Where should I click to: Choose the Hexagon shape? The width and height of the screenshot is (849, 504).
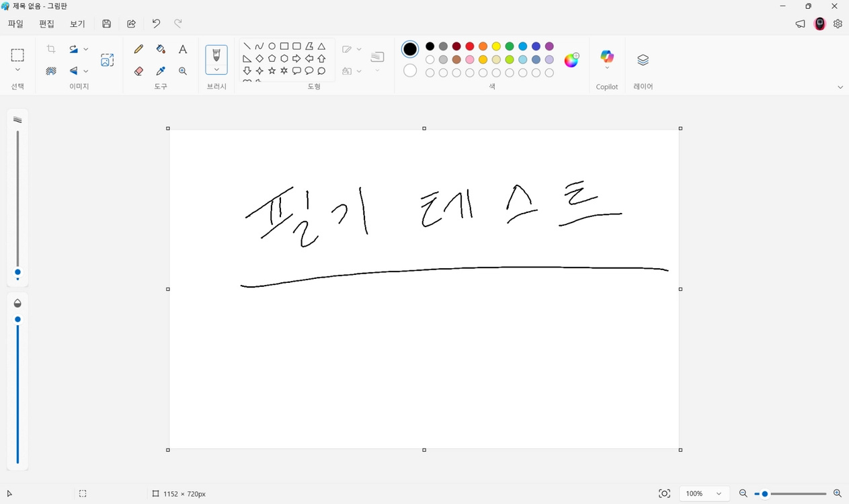(284, 58)
